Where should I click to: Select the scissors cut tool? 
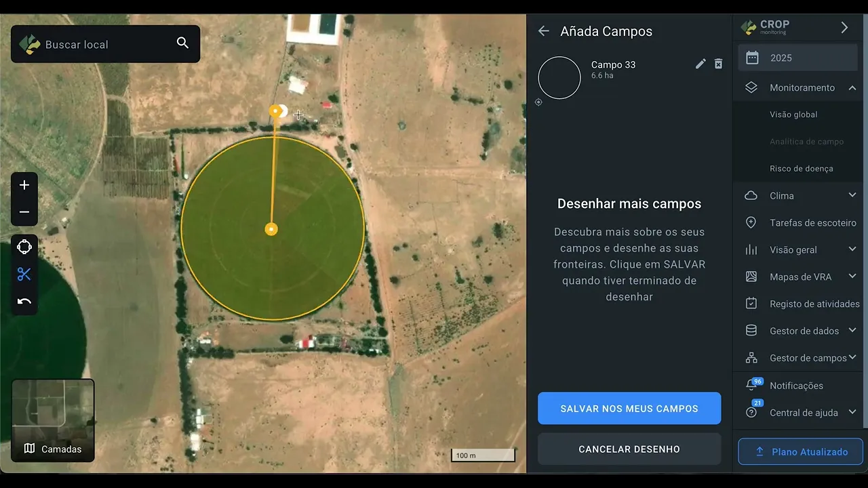point(24,274)
